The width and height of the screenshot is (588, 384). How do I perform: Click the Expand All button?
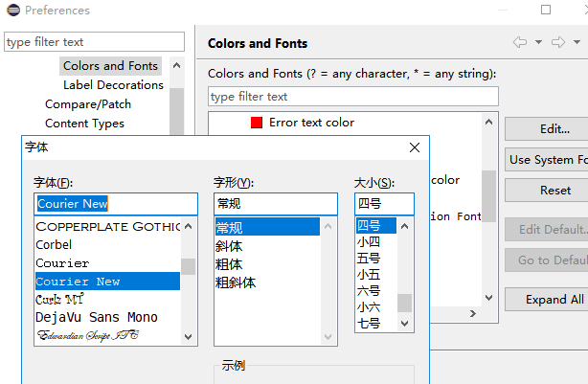[x=554, y=299]
